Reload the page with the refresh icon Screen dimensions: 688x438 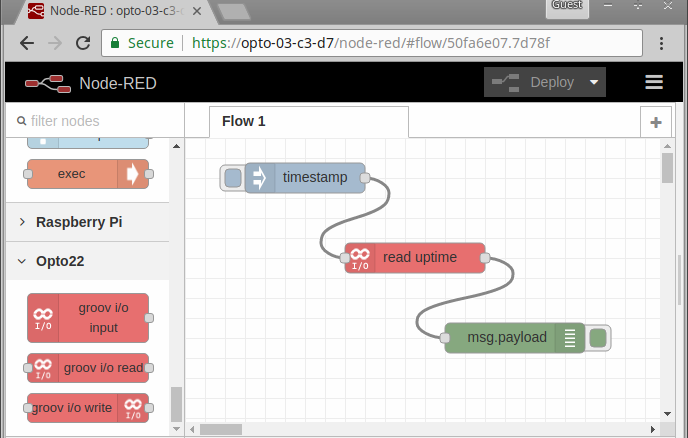pyautogui.click(x=83, y=43)
